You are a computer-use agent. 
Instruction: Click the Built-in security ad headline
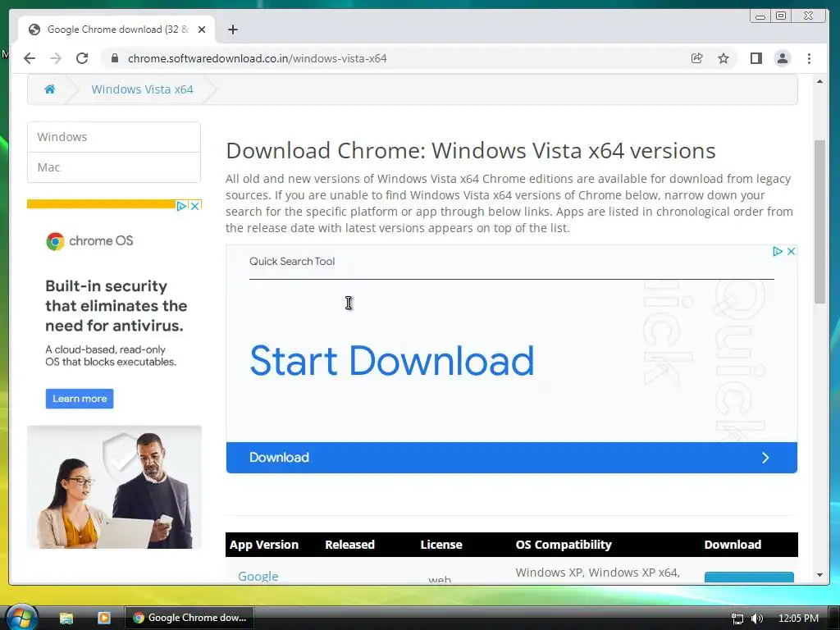click(116, 306)
